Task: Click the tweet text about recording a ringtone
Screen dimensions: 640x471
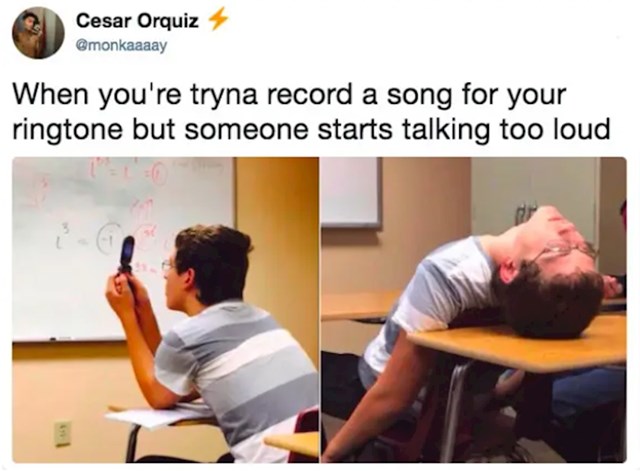Action: tap(311, 112)
